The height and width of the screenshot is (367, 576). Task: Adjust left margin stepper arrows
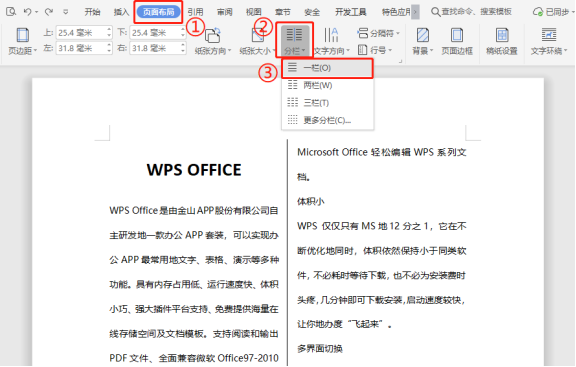(x=109, y=48)
